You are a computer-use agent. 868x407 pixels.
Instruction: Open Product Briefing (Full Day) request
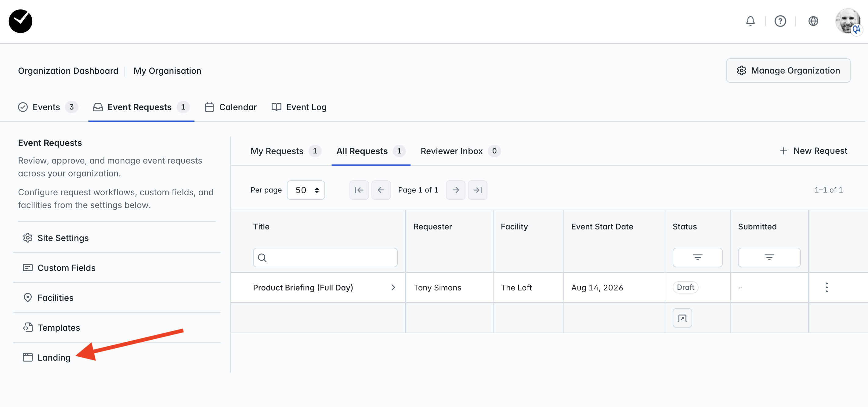tap(302, 287)
